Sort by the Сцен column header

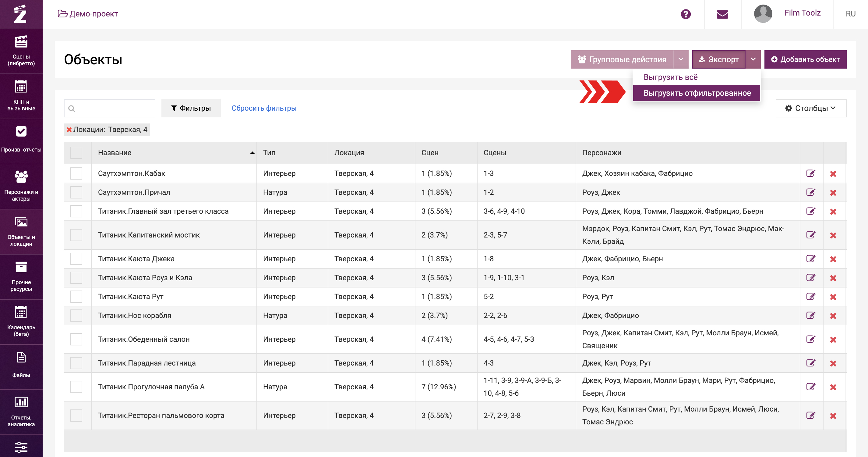pos(446,153)
